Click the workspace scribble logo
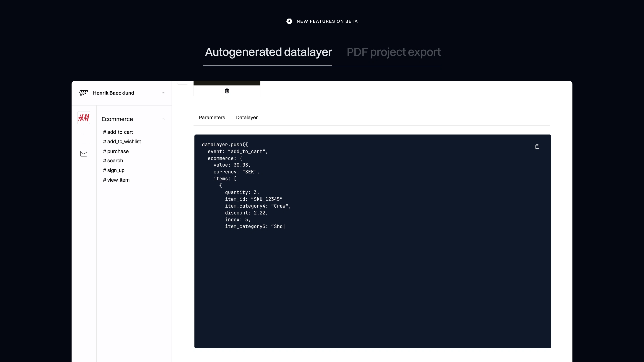 [83, 93]
